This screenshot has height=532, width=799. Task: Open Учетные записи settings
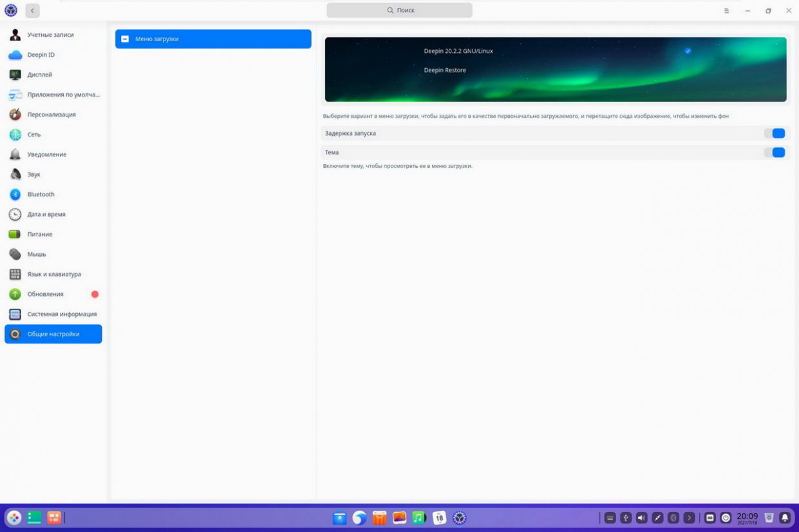click(50, 35)
